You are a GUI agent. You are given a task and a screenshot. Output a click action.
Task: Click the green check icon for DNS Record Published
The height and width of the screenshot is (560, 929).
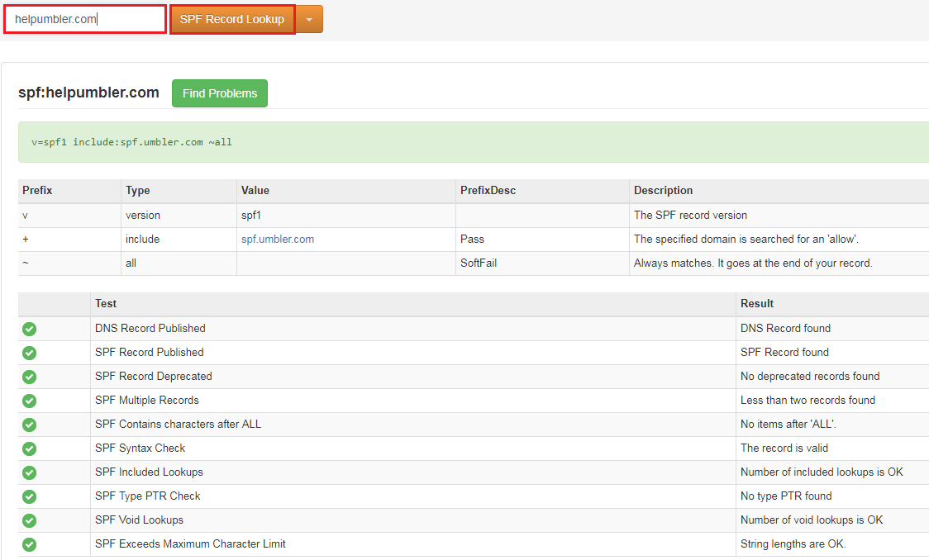pos(30,329)
